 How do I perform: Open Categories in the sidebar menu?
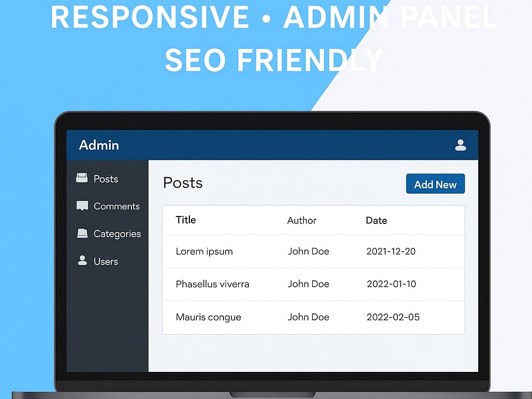[117, 234]
